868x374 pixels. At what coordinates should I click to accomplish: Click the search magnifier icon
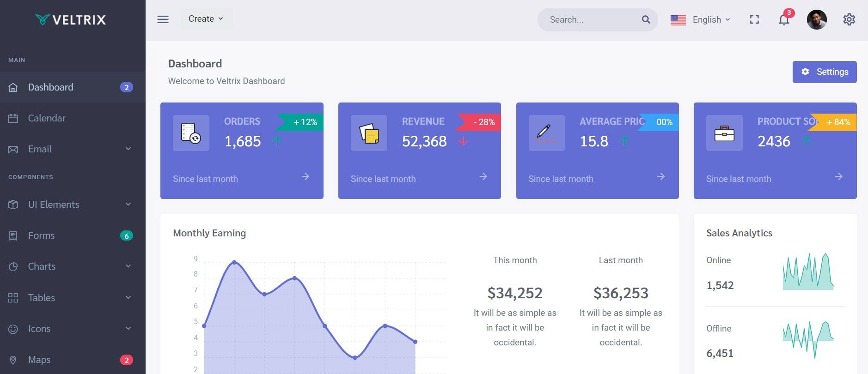coord(646,19)
